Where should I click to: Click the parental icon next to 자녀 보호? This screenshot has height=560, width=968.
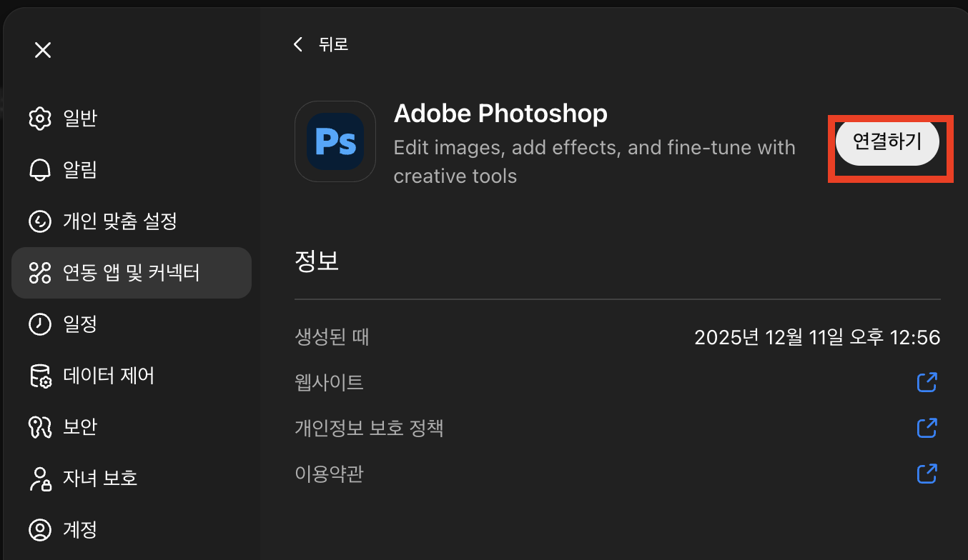(x=40, y=479)
